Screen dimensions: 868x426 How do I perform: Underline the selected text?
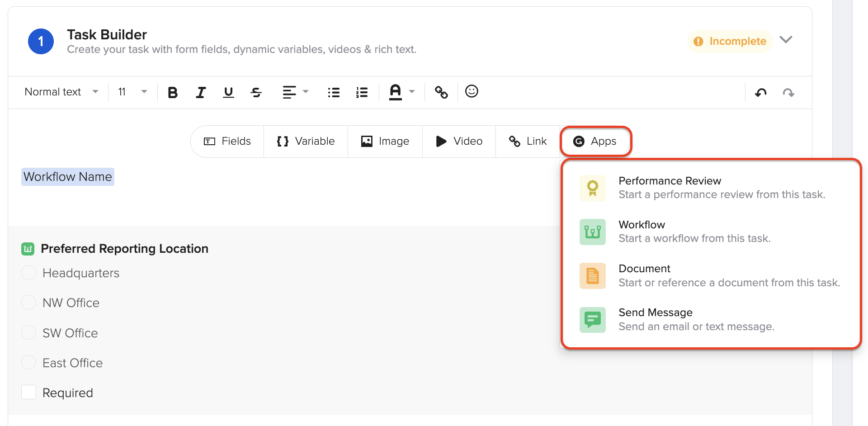pyautogui.click(x=228, y=92)
